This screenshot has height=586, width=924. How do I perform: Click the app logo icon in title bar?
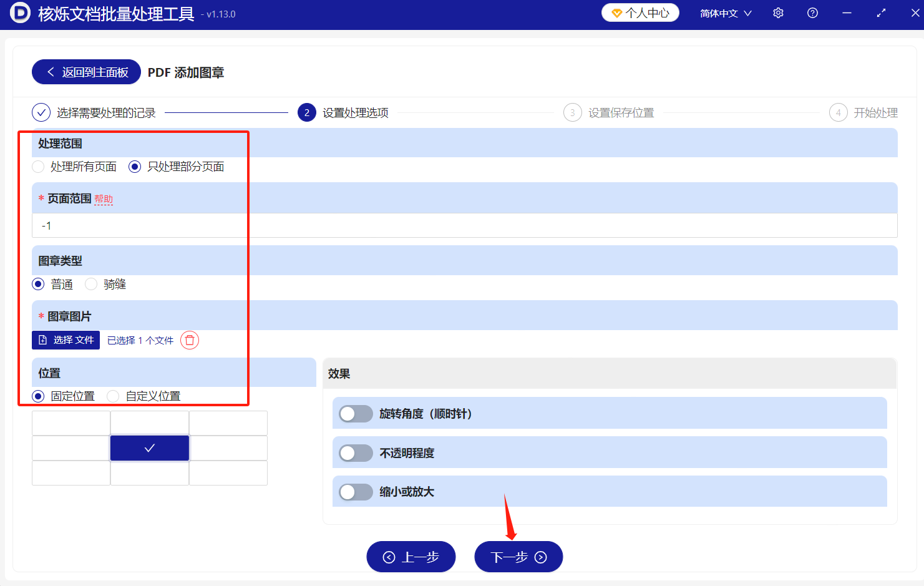[x=19, y=12]
